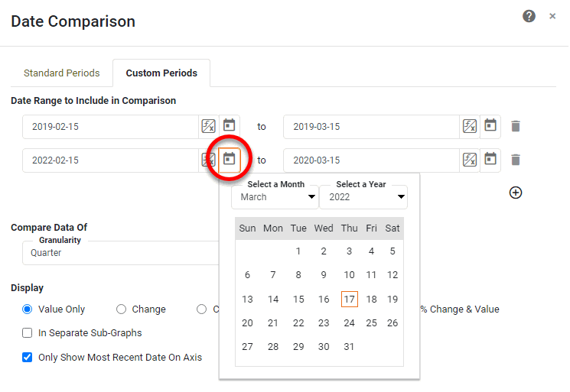The height and width of the screenshot is (392, 570).
Task: Switch to the Standard Periods tab
Action: point(62,73)
